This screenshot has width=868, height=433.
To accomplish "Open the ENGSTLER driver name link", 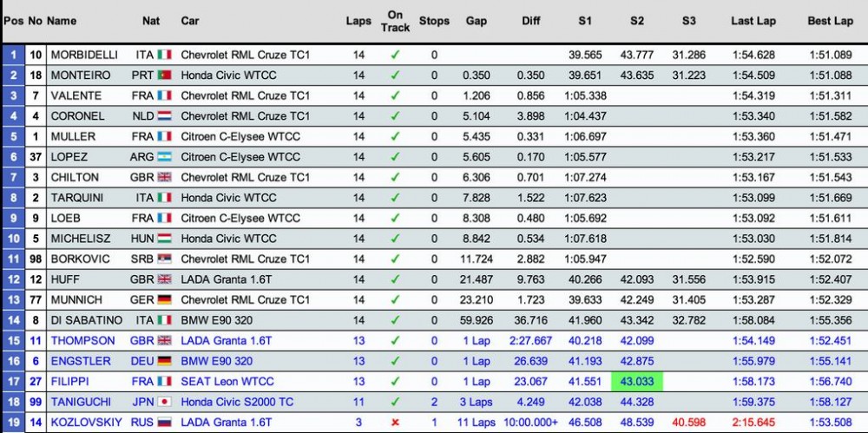I will click(x=81, y=361).
